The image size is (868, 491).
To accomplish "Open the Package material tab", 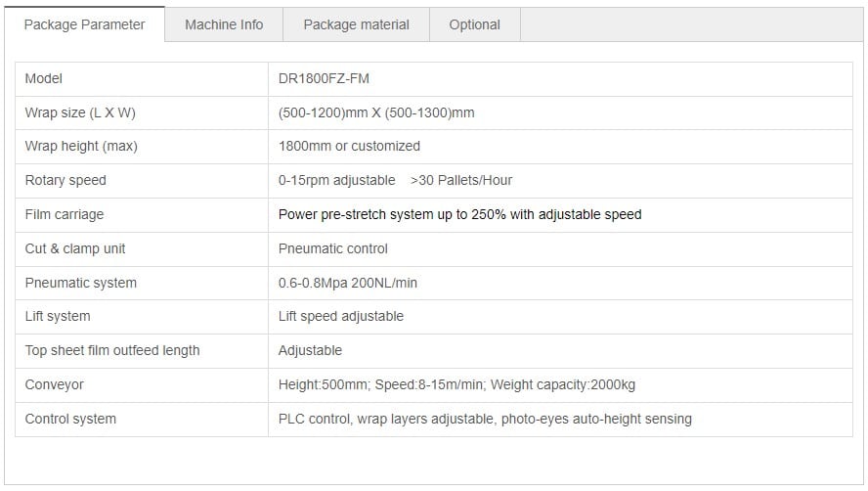I will (356, 24).
